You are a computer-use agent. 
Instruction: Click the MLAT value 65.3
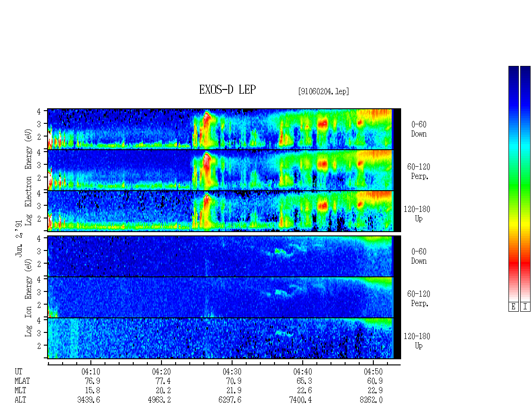coord(304,381)
